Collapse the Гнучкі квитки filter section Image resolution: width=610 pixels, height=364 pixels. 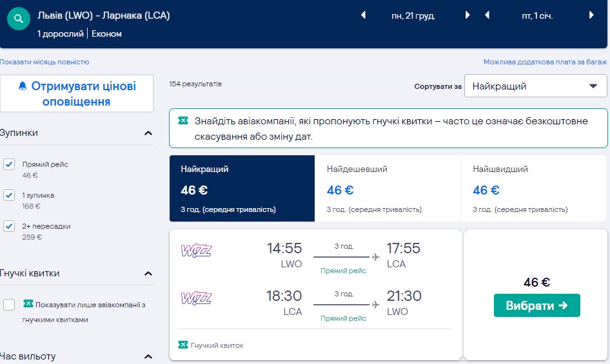[148, 274]
